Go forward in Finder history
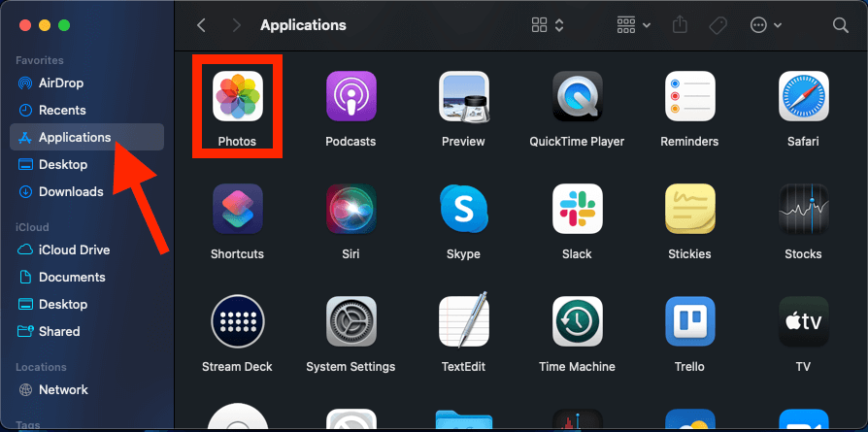 tap(237, 25)
